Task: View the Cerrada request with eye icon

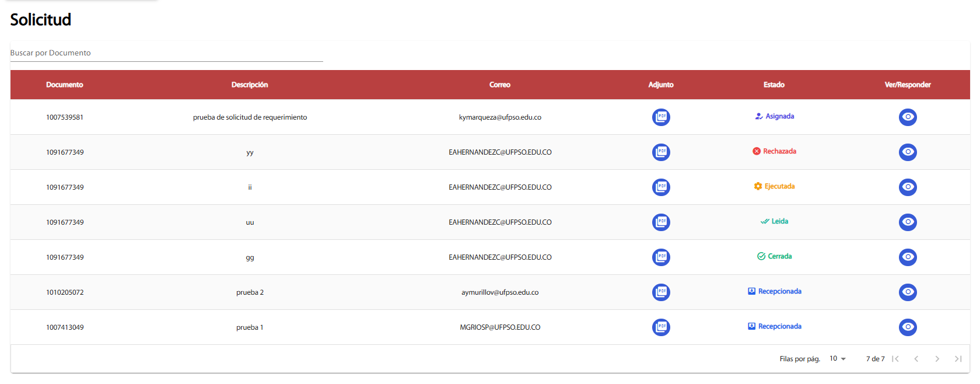Action: pyautogui.click(x=907, y=257)
